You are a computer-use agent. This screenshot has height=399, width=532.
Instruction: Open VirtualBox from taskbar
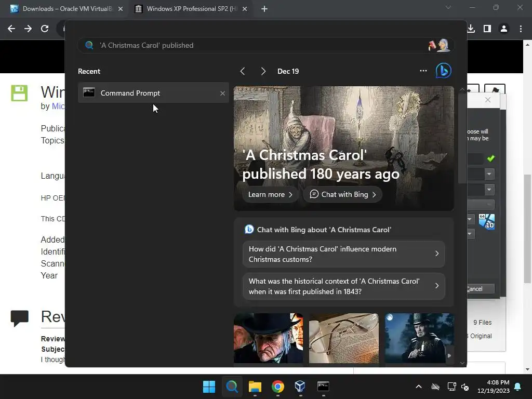[x=300, y=387]
